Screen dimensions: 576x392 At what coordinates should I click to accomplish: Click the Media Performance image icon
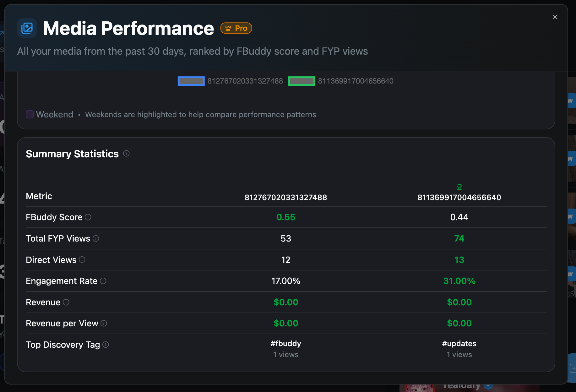click(x=27, y=28)
